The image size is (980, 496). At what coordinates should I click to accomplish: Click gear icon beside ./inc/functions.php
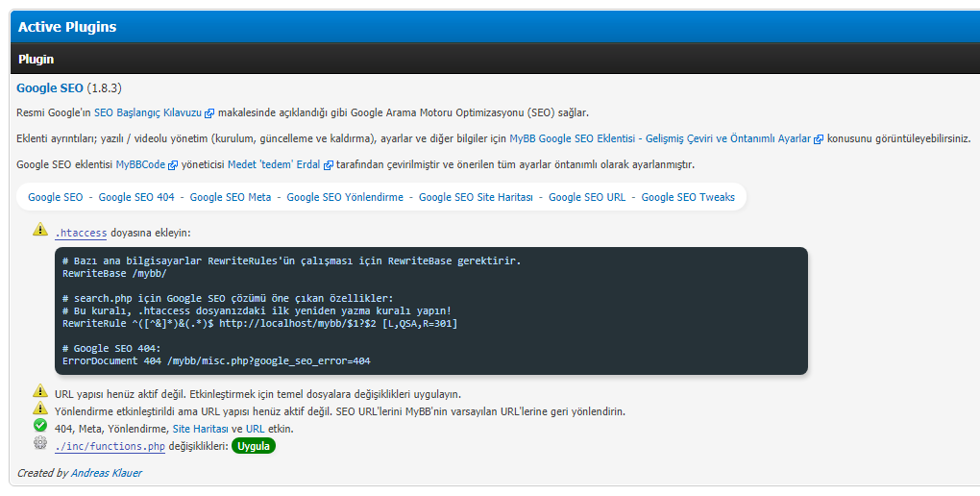pos(40,443)
